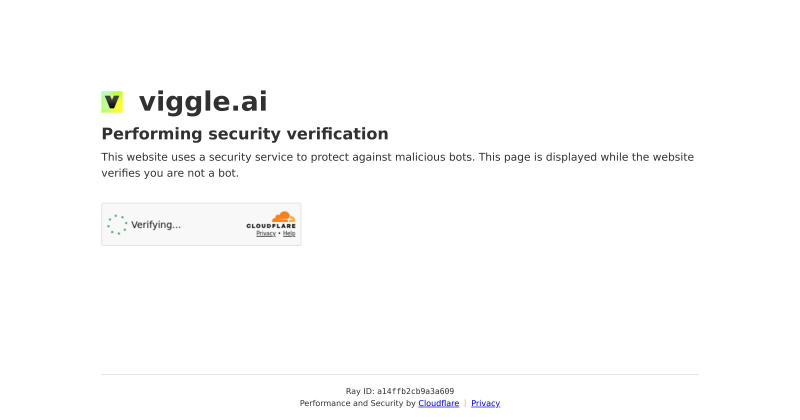Open the Help link inside verification widget

point(289,234)
